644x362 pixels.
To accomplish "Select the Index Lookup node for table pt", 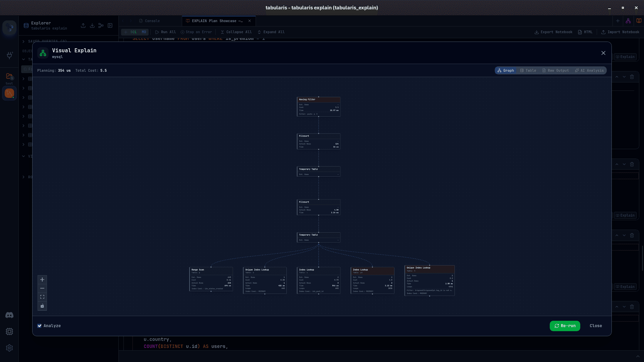I will [372, 280].
